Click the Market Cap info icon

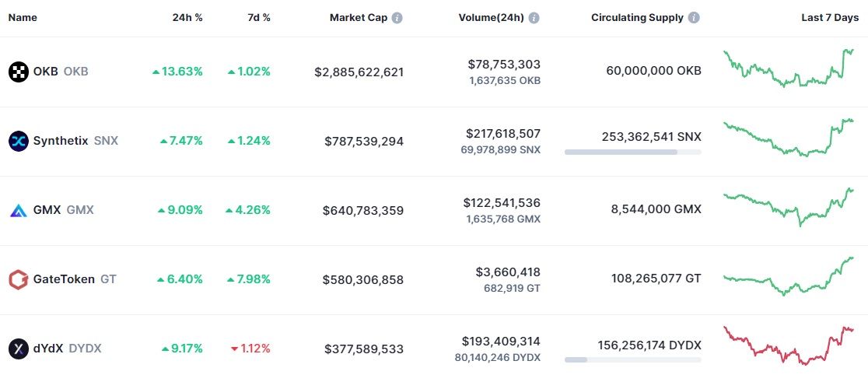pyautogui.click(x=397, y=18)
